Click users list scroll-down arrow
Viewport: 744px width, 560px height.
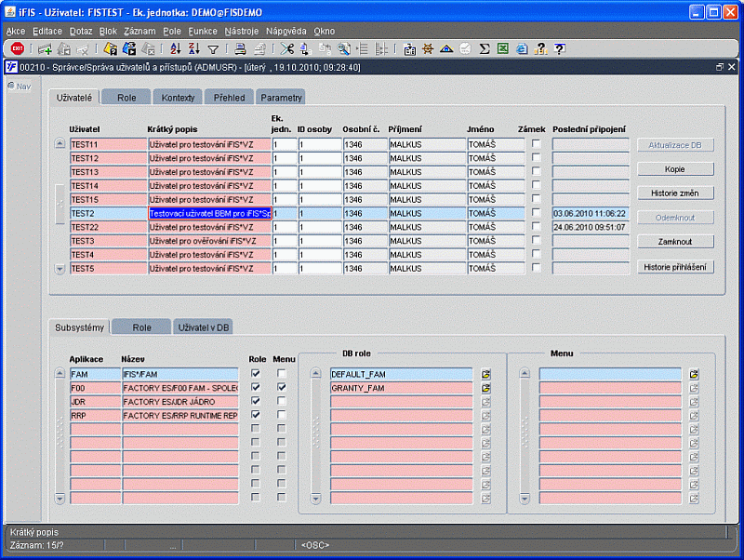tap(60, 269)
